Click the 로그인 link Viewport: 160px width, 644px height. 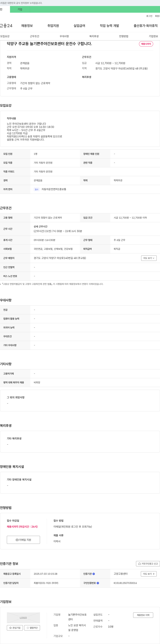[149, 16]
